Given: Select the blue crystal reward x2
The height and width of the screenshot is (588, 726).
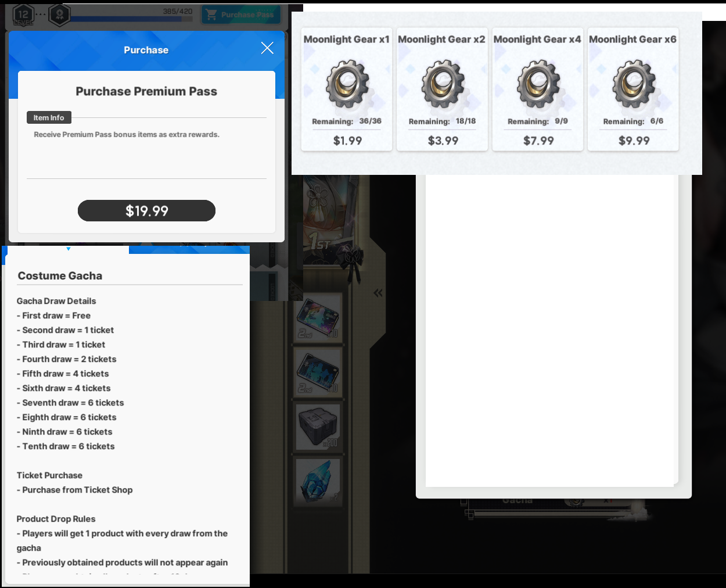Looking at the screenshot, I should coord(317,481).
